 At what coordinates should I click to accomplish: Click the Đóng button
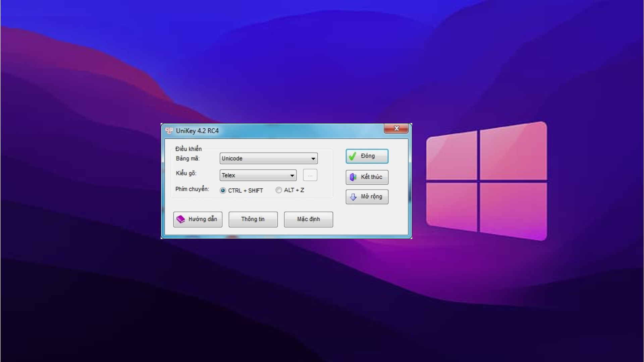point(367,156)
